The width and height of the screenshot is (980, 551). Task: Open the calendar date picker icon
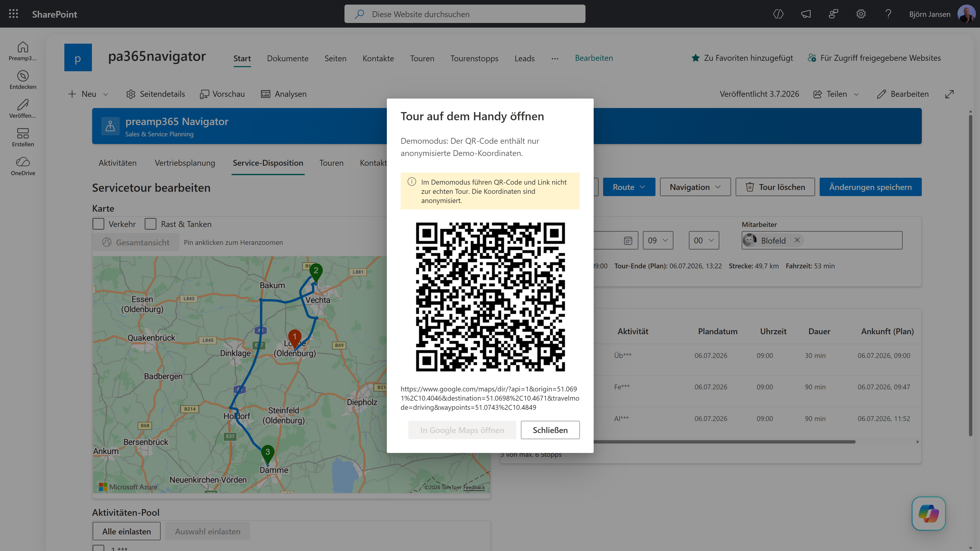[x=628, y=241]
